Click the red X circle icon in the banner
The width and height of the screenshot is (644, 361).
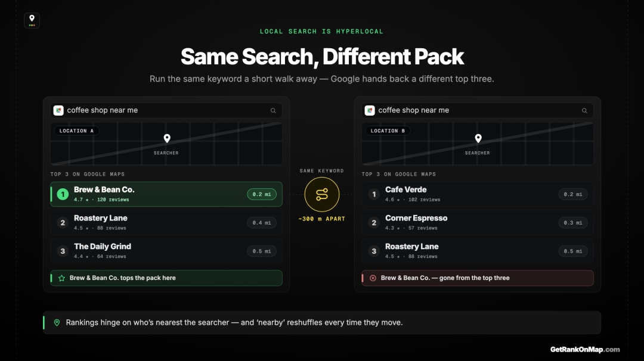[373, 278]
